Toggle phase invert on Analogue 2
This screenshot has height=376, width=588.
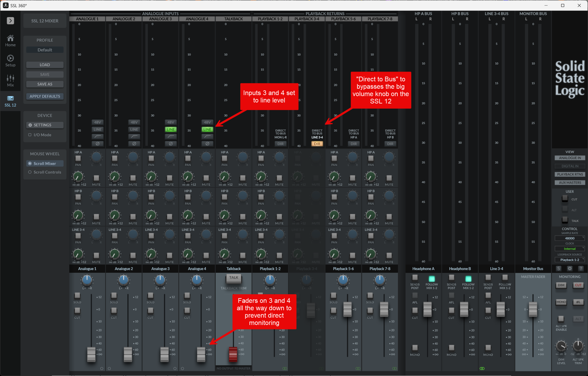[x=134, y=144]
